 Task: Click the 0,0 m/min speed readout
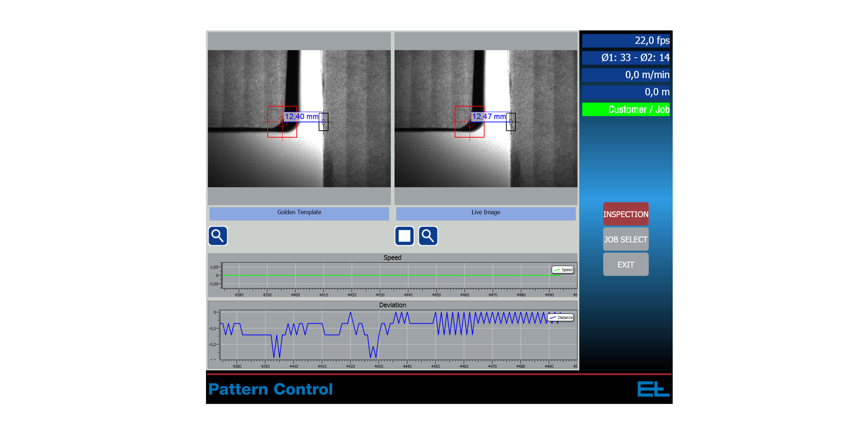point(626,75)
